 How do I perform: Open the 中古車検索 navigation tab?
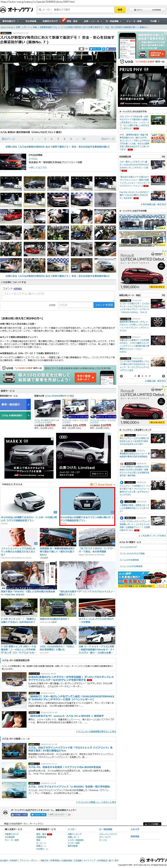click(x=31, y=21)
